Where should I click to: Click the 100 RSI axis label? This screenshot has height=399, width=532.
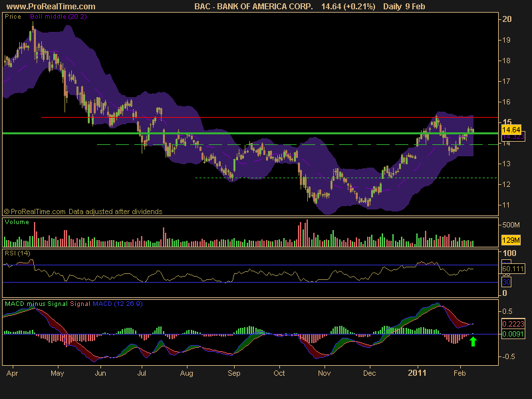[509, 253]
